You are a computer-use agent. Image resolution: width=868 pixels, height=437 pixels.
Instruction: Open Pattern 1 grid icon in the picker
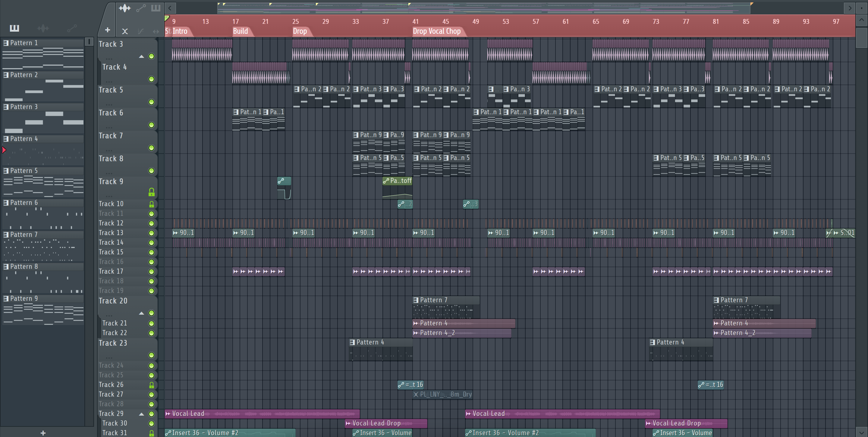pyautogui.click(x=6, y=43)
